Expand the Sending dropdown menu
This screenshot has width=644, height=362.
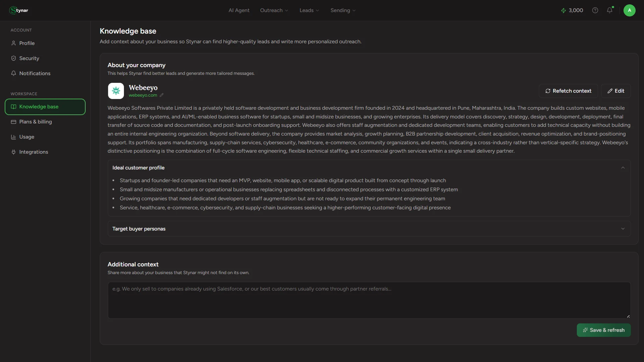tap(343, 10)
